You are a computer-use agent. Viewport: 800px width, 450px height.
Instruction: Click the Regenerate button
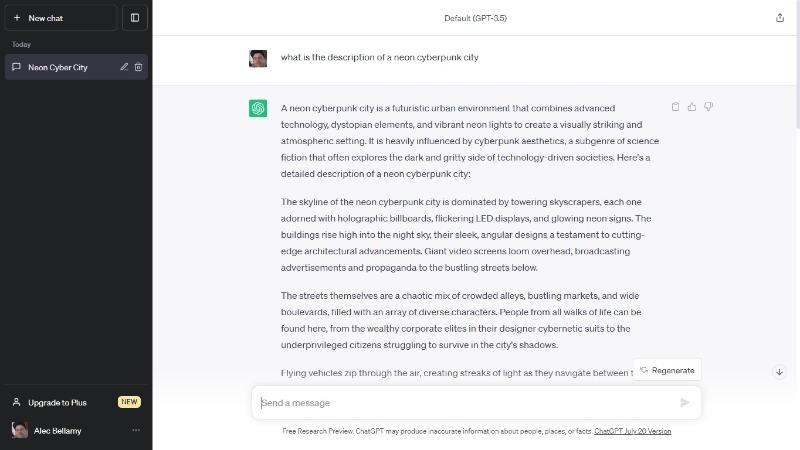[x=667, y=370]
